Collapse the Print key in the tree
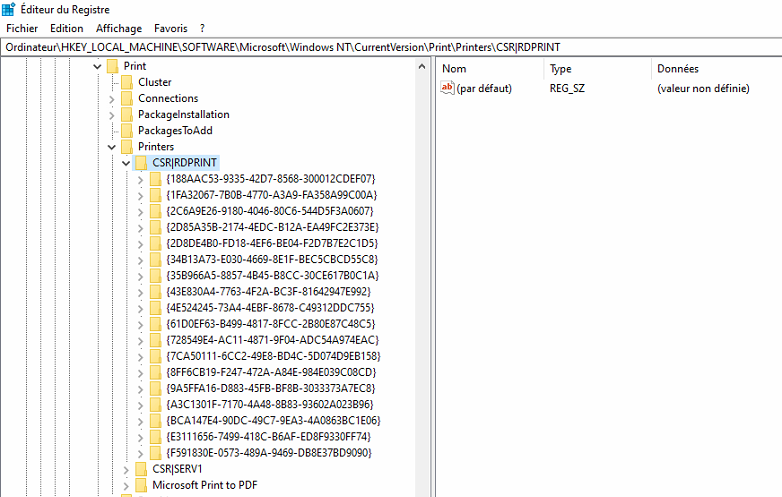782x497 pixels. coord(97,66)
